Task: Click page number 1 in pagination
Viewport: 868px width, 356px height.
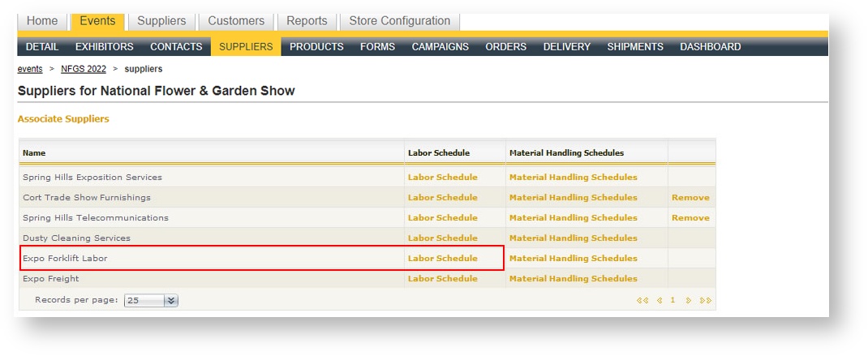Action: tap(672, 300)
